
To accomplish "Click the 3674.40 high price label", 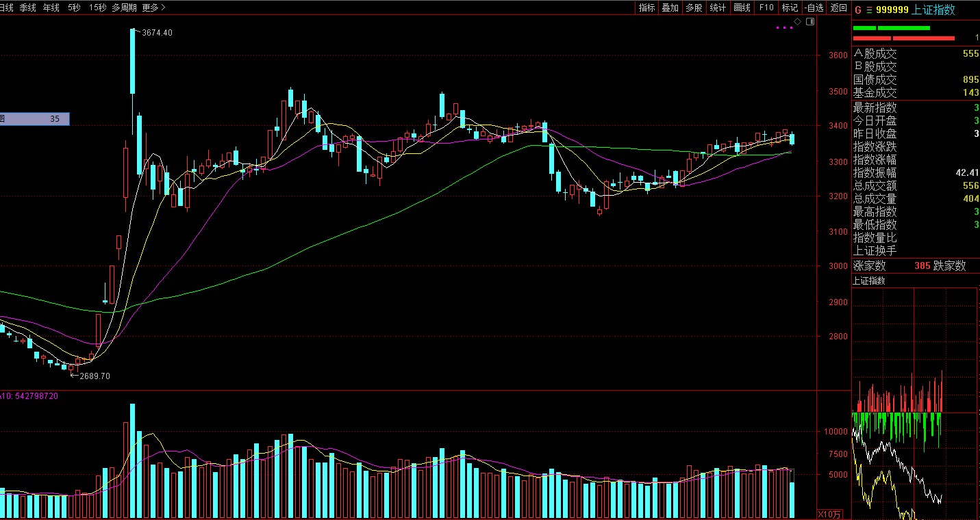I will pyautogui.click(x=157, y=32).
